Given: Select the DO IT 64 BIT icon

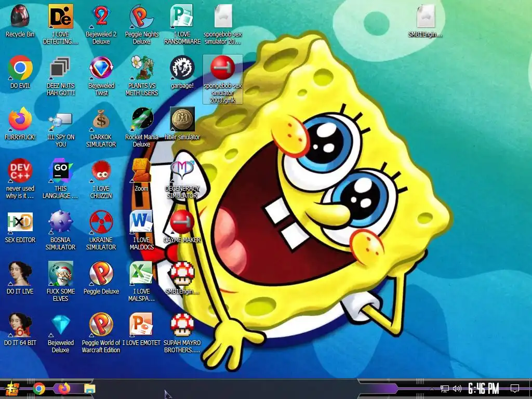Looking at the screenshot, I should pyautogui.click(x=20, y=325).
